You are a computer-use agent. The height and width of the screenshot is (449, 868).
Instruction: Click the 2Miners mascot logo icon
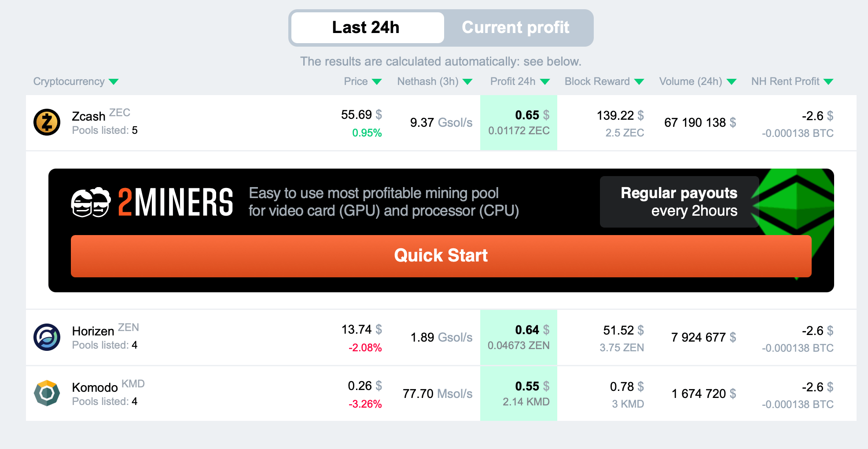91,202
